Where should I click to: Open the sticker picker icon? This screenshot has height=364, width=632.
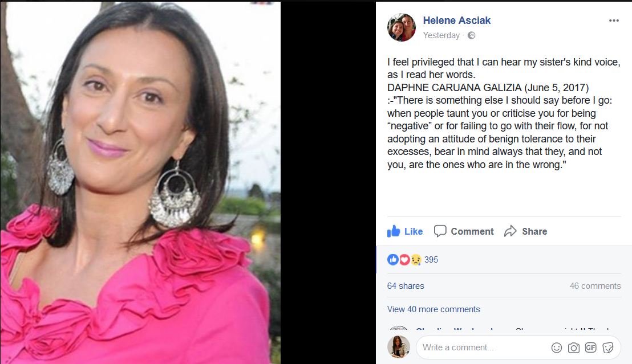click(608, 347)
